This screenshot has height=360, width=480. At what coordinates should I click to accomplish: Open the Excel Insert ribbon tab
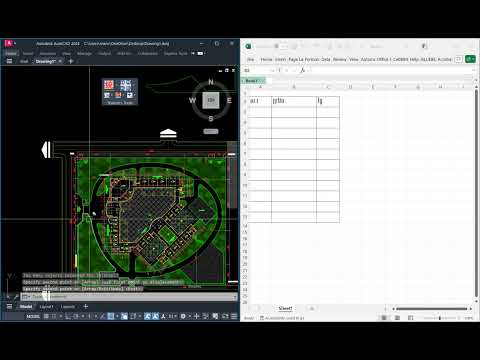click(280, 59)
